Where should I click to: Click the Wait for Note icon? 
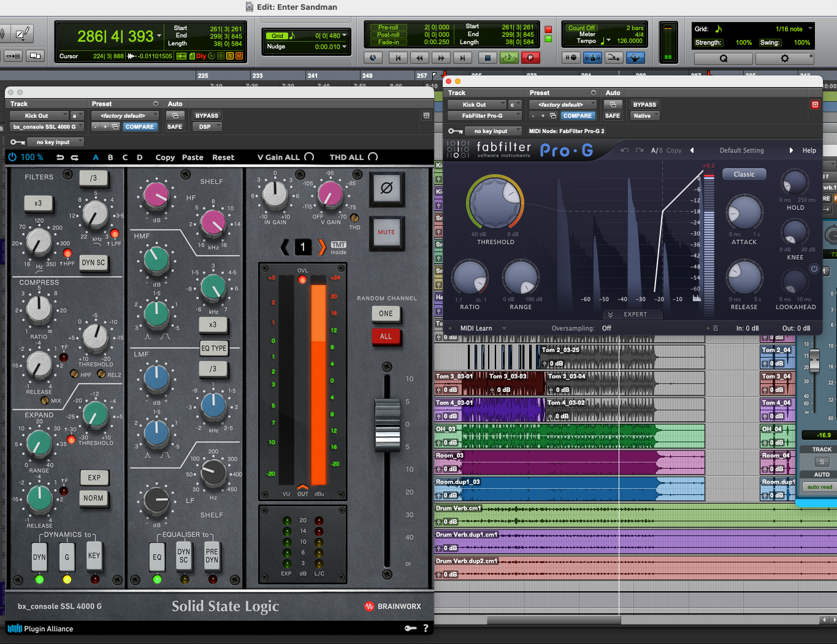coord(571,58)
